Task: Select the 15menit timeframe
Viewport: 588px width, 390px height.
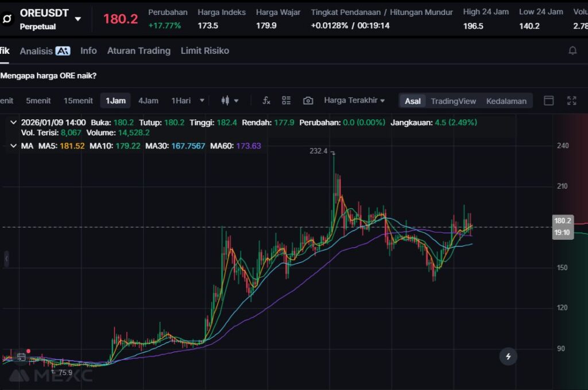Action: click(x=78, y=101)
